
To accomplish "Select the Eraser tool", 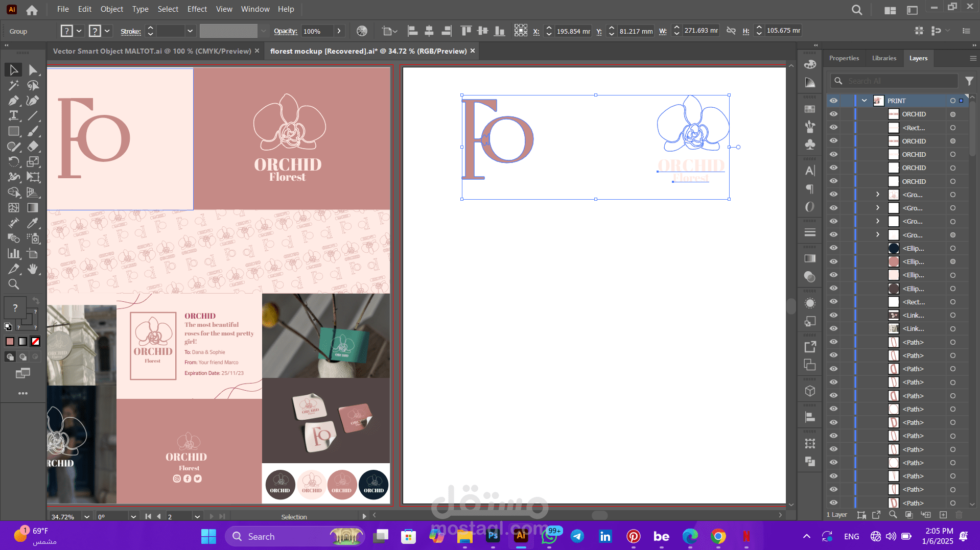I will point(33,147).
